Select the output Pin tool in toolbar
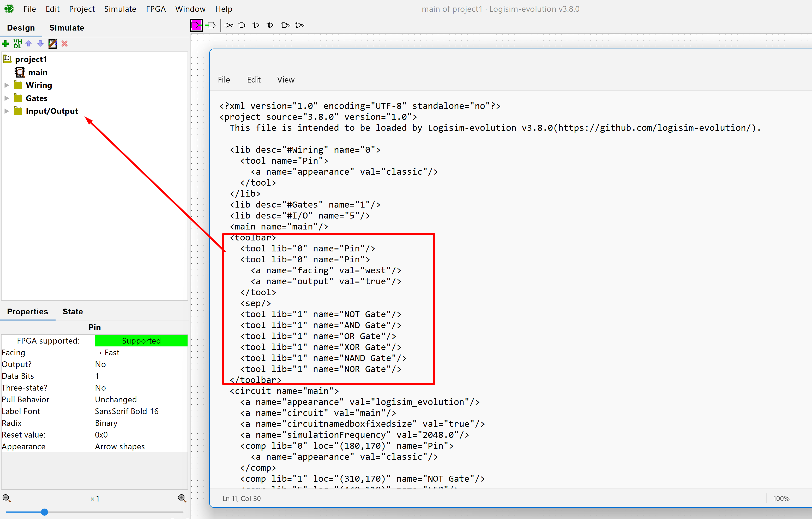812x519 pixels. pyautogui.click(x=211, y=25)
